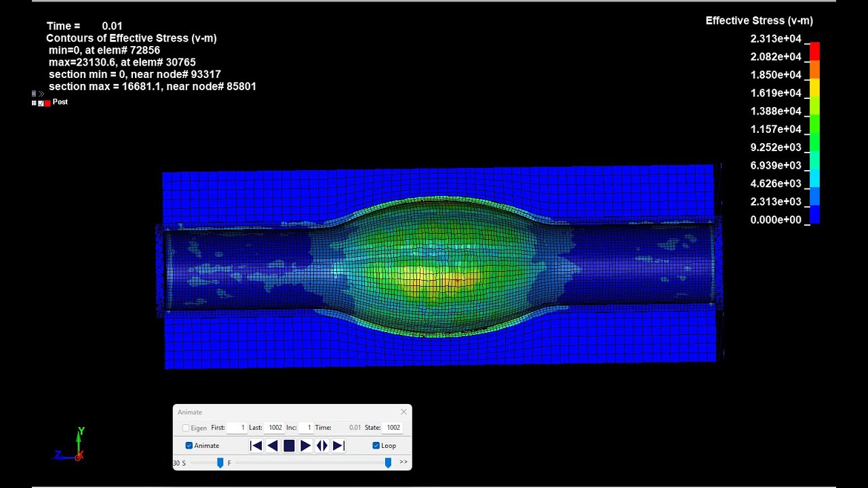Click the min=0, at elem# 72856 text

tap(104, 50)
